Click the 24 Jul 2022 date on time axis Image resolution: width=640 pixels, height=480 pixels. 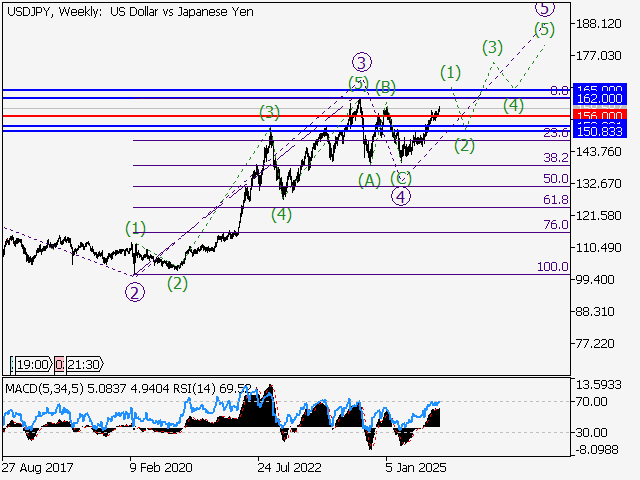[x=291, y=466]
